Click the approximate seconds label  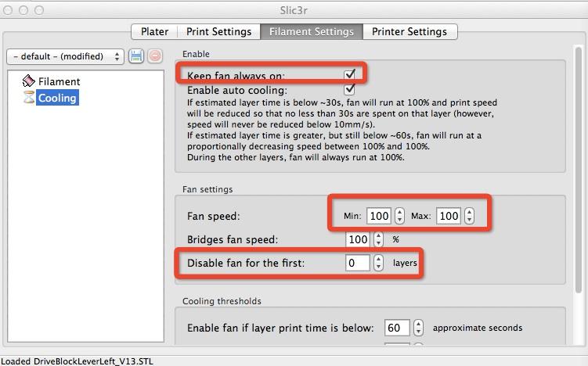478,328
